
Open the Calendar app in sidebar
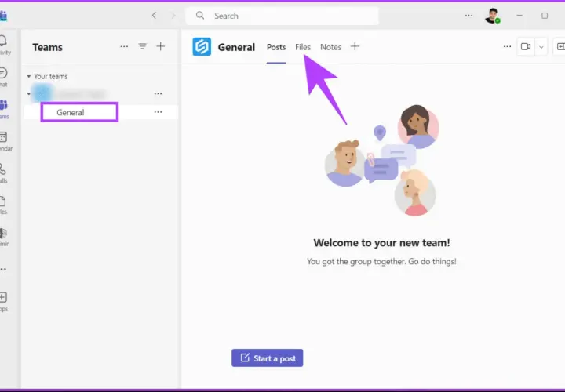pos(5,141)
